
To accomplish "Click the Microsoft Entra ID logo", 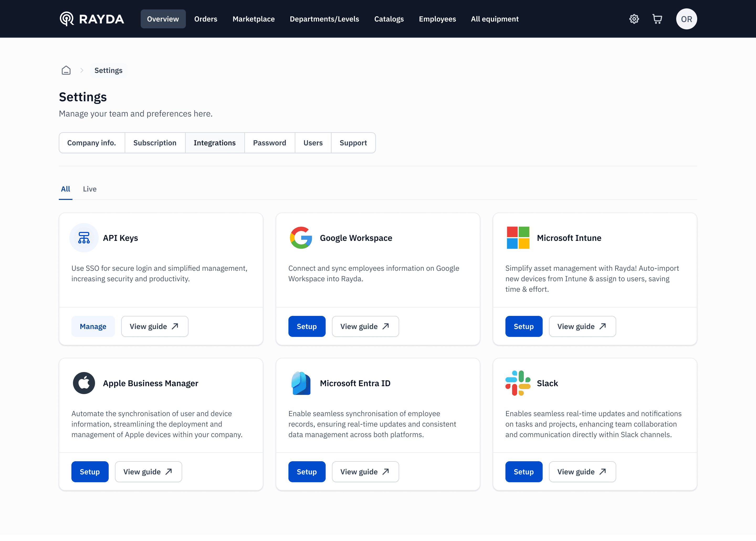I will [x=301, y=383].
